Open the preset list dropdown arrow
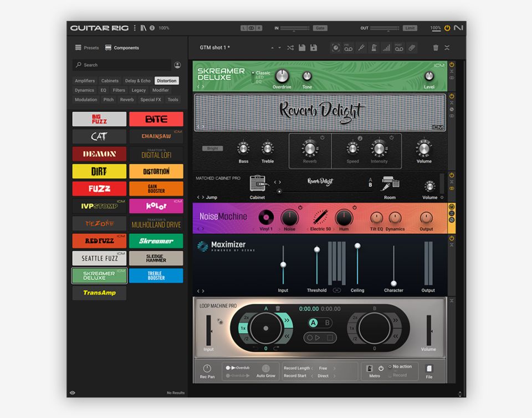This screenshot has width=532, height=418. pos(279,48)
